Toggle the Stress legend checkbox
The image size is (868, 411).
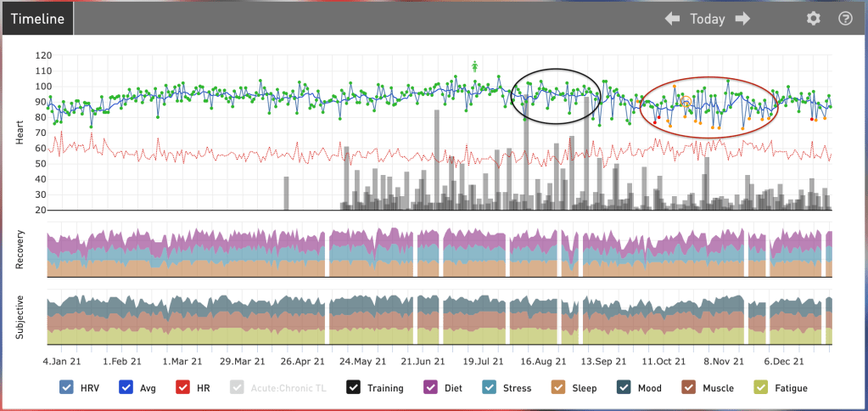[489, 388]
